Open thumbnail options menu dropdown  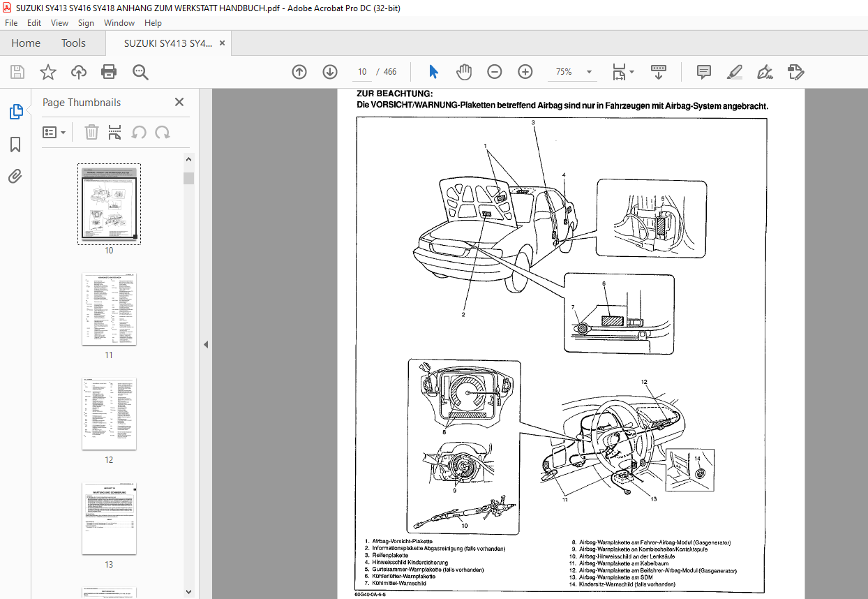pos(54,132)
